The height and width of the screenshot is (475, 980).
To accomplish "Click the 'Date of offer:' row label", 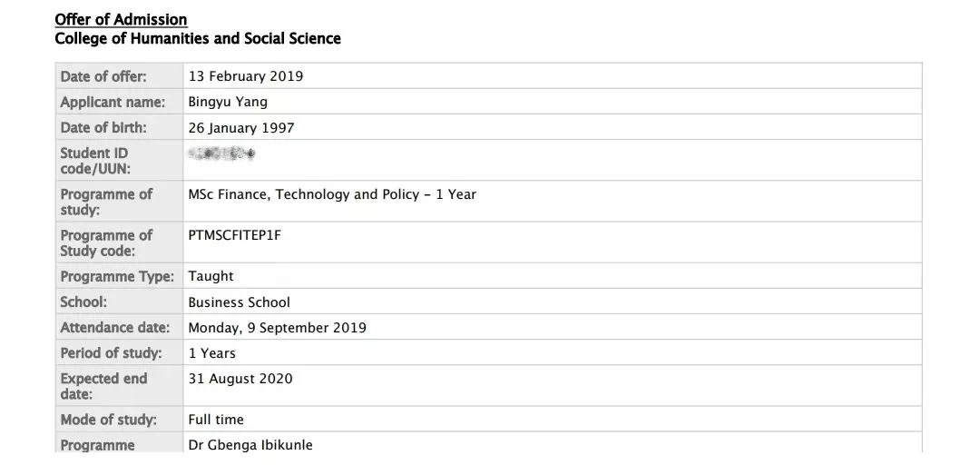I will tap(103, 76).
